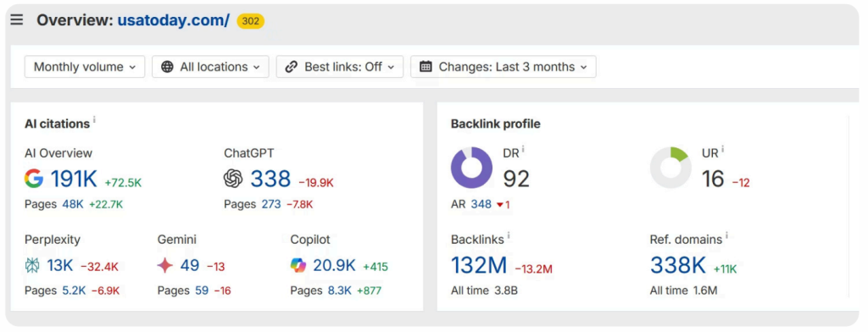Click the +415 Copilot change
The height and width of the screenshot is (332, 868).
[376, 268]
